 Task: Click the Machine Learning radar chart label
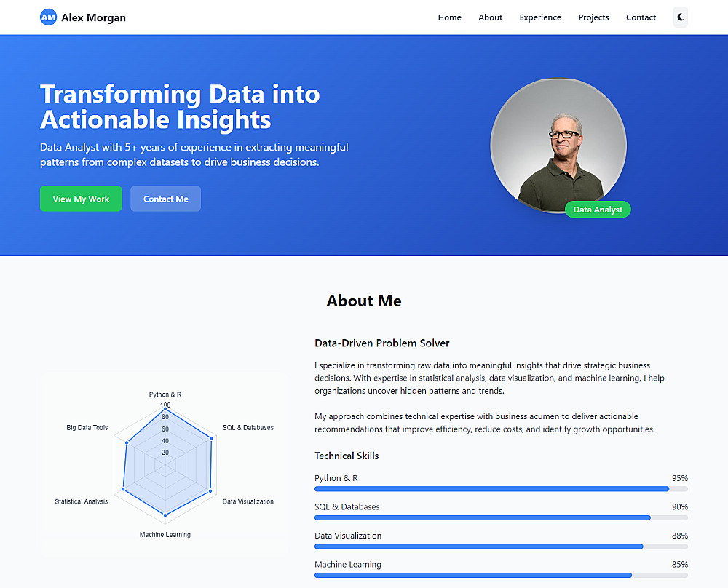point(165,535)
